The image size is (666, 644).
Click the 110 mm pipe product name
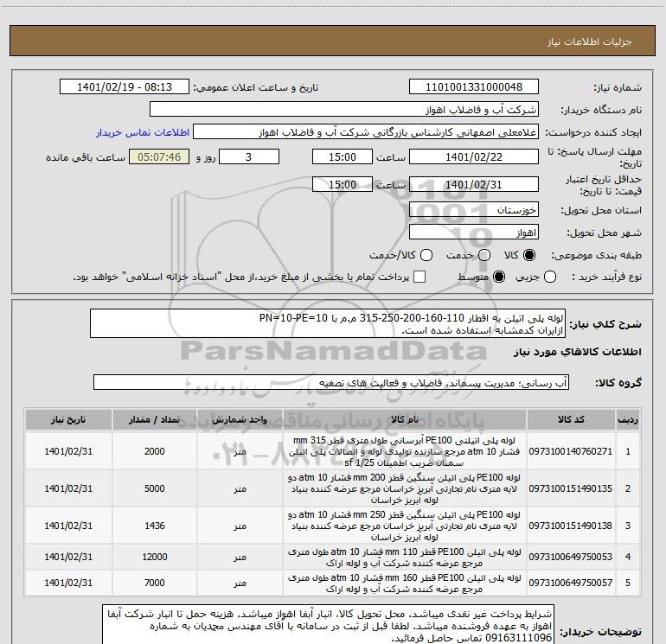pyautogui.click(x=405, y=558)
